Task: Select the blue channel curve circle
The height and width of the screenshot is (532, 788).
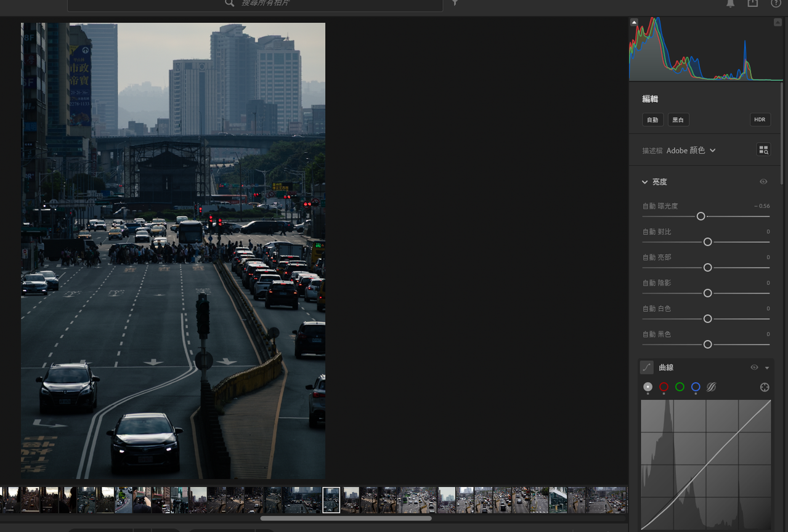Action: 696,387
